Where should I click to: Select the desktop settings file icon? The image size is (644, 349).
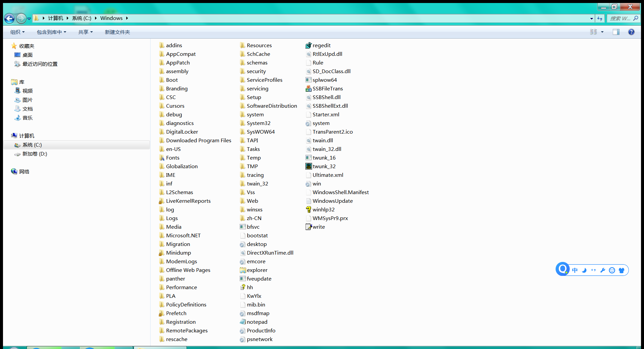click(x=243, y=244)
